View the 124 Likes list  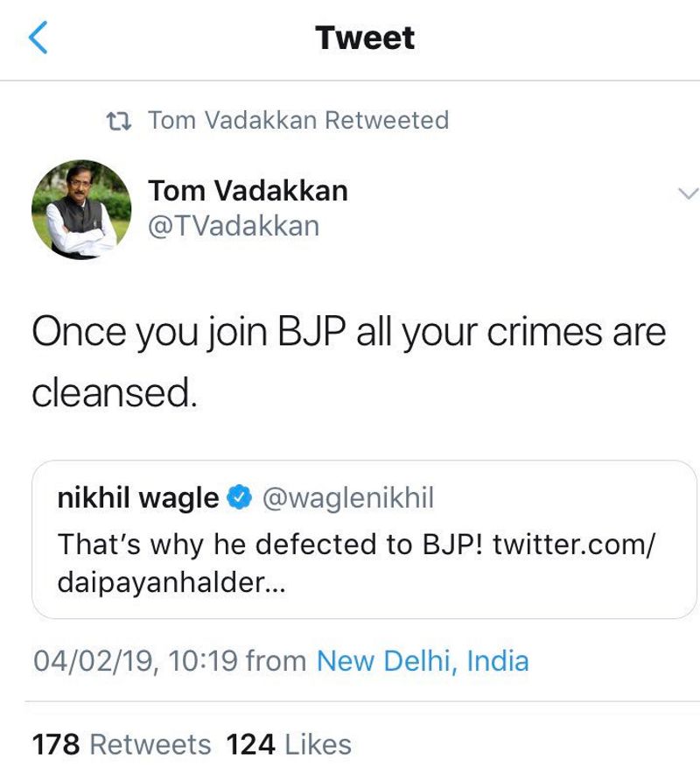click(x=289, y=744)
